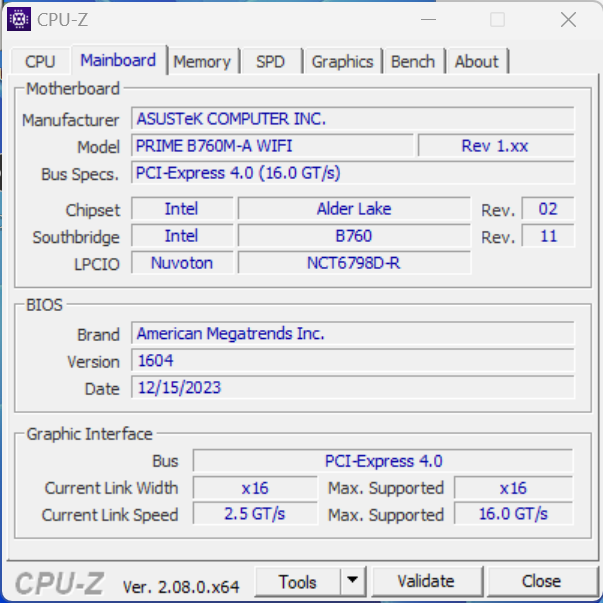The width and height of the screenshot is (603, 603).
Task: Click the Rev 1.xx model revision field
Action: click(x=496, y=146)
